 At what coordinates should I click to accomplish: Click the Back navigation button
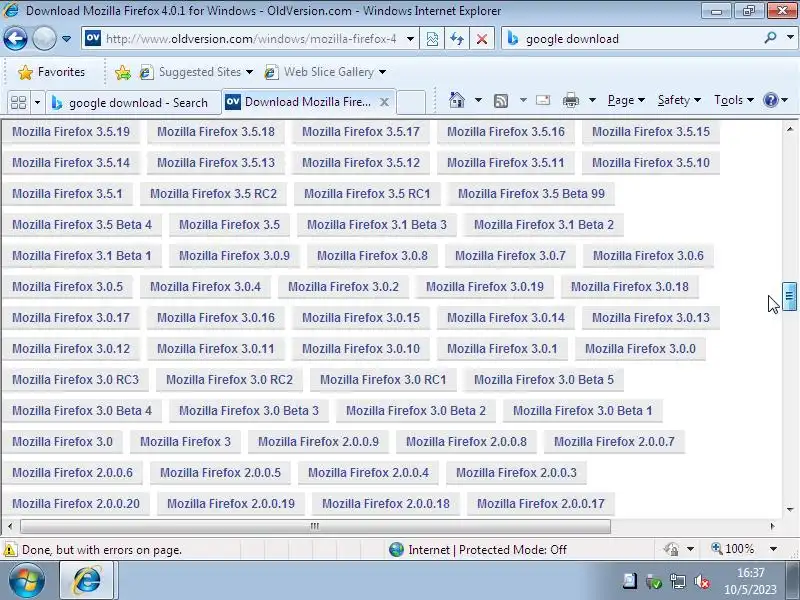15,38
